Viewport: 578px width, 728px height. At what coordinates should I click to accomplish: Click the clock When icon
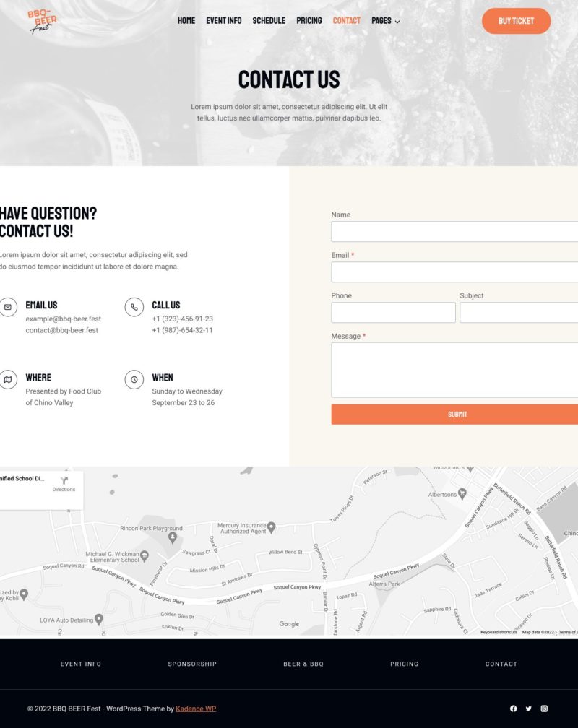tap(134, 379)
